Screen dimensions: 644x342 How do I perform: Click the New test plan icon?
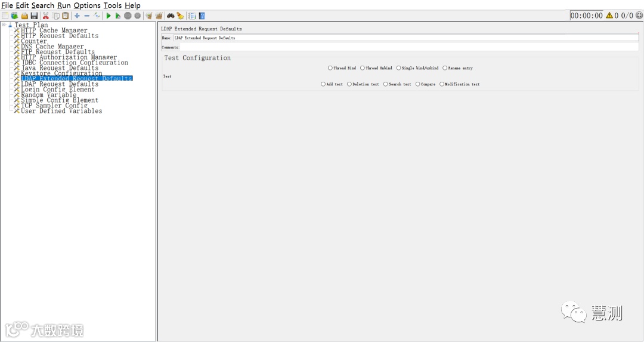(5, 16)
